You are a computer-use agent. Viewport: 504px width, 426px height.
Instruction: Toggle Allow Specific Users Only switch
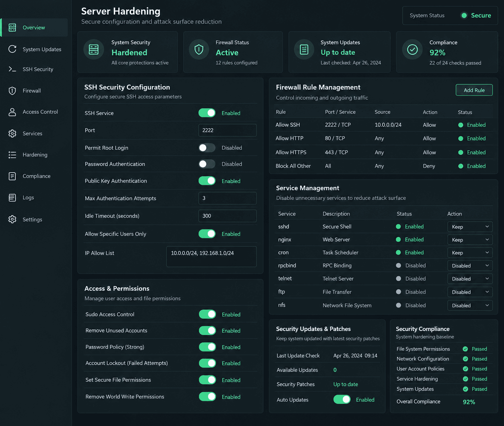[207, 234]
